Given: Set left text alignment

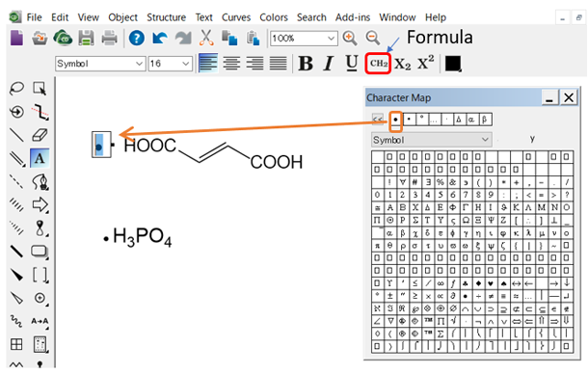Looking at the screenshot, I should [208, 64].
